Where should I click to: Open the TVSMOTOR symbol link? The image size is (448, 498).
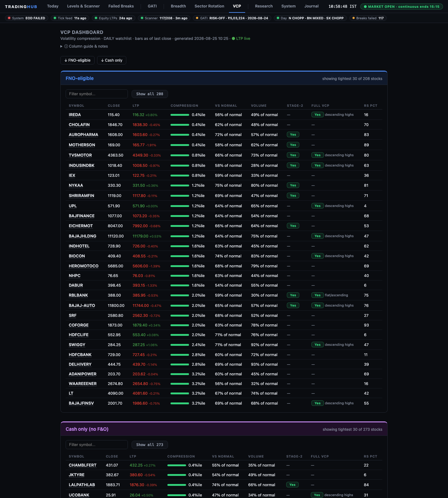pos(80,155)
